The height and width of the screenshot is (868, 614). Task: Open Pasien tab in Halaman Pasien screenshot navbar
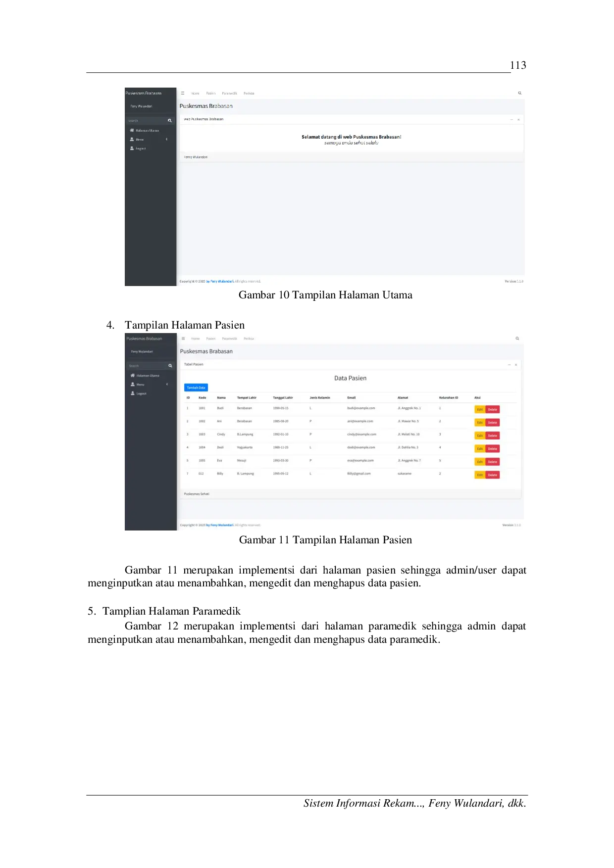(211, 338)
